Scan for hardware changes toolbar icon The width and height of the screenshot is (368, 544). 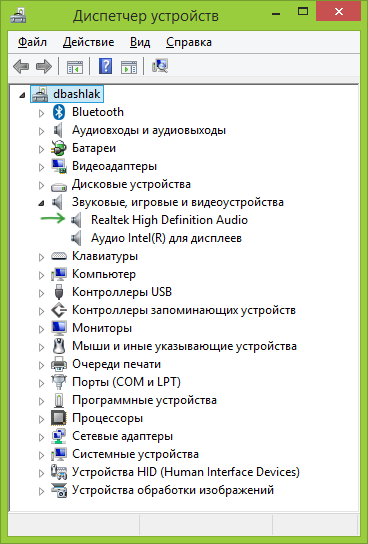pyautogui.click(x=160, y=66)
